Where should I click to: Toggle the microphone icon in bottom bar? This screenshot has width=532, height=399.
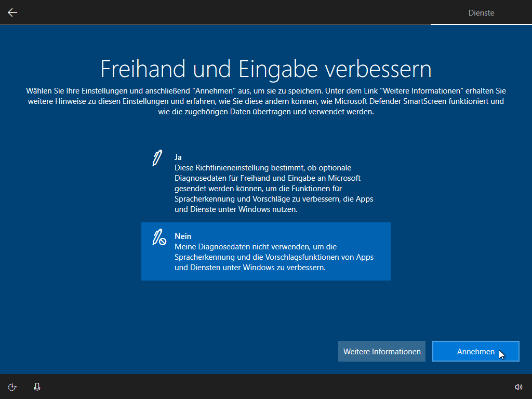(x=37, y=387)
